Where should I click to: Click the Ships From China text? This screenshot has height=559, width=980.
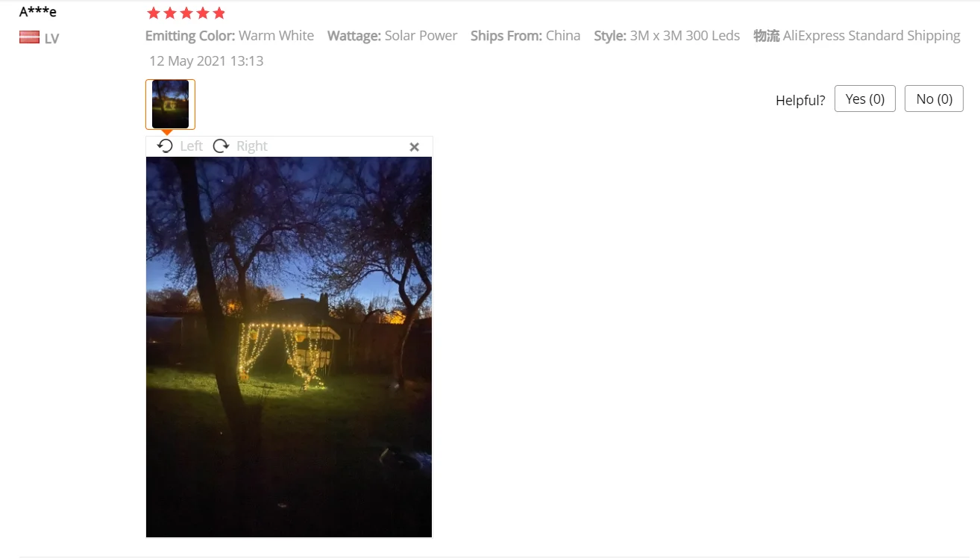tap(525, 36)
